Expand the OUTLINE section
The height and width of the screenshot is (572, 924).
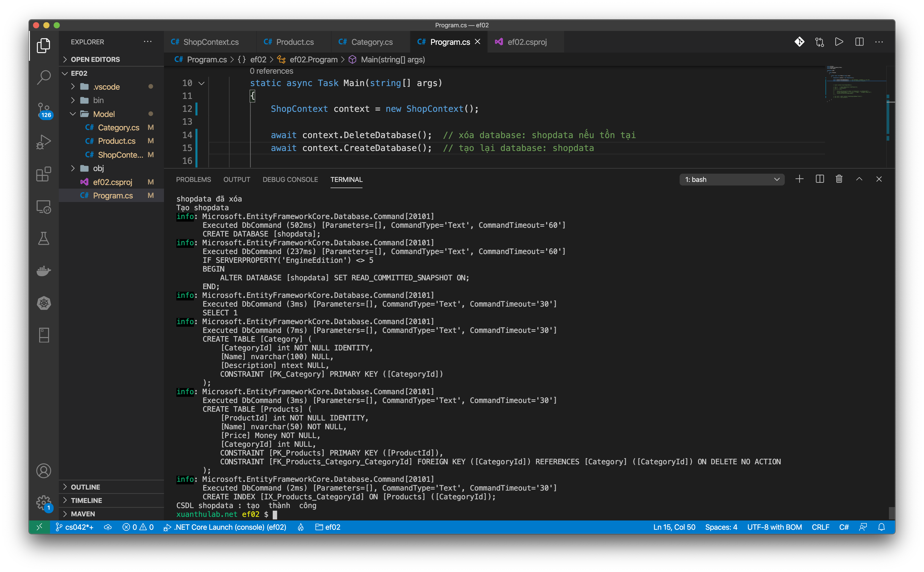[86, 487]
